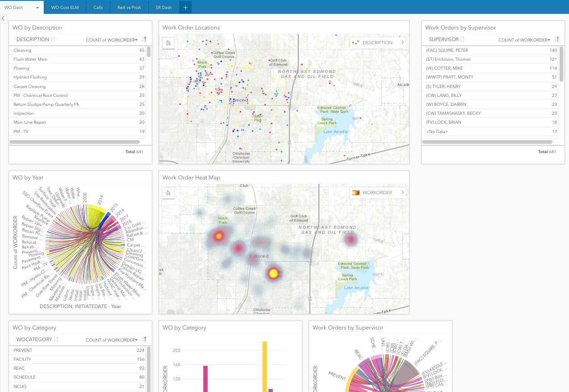The height and width of the screenshot is (392, 569).
Task: Click the vertical scrollbar in WO by Description
Action: point(149,52)
